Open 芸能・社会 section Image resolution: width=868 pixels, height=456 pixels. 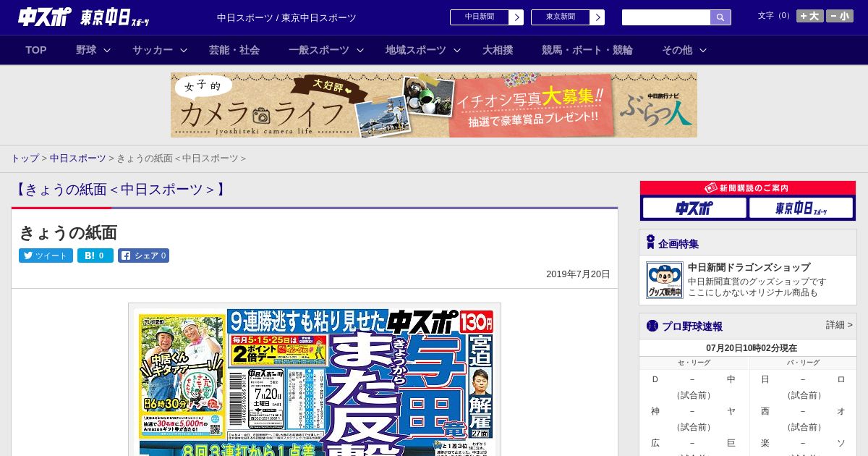pyautogui.click(x=234, y=50)
